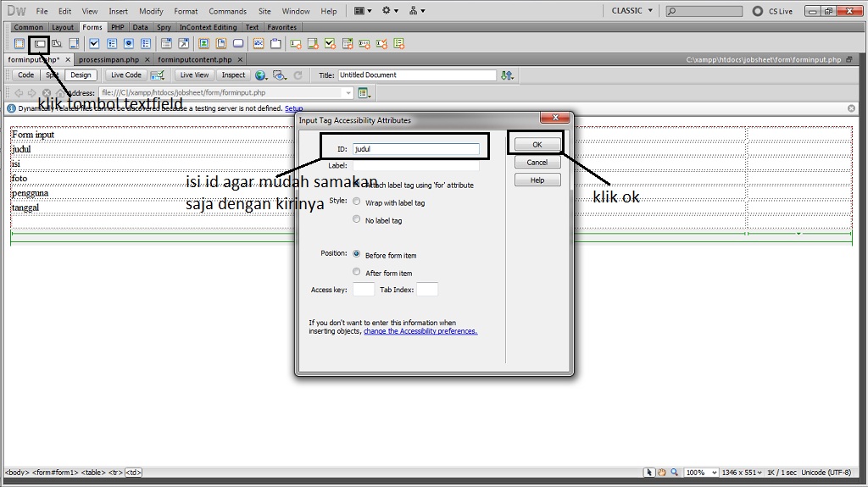This screenshot has height=487, width=868.
Task: Open the forminputcontent.php document tab
Action: [x=195, y=59]
